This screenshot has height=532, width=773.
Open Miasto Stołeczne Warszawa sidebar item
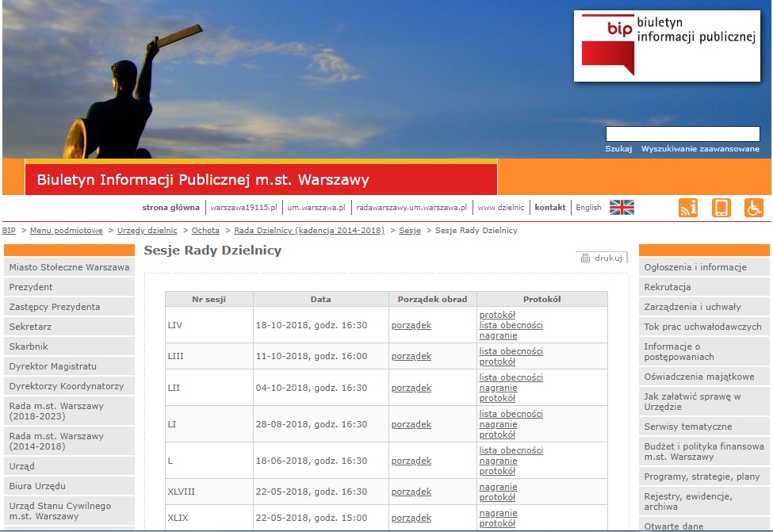tap(69, 267)
